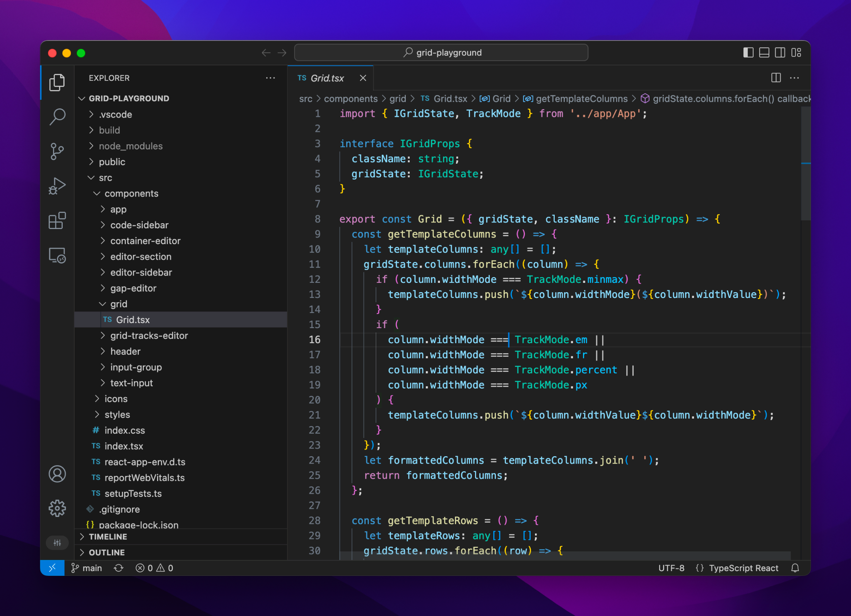Toggle the secondary side bar
This screenshot has height=616, width=851.
click(780, 53)
